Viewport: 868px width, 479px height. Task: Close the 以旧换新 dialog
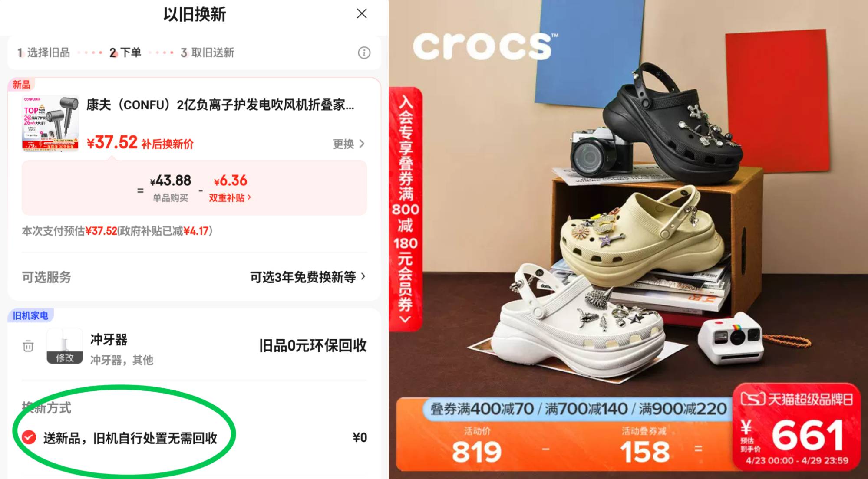pos(362,14)
